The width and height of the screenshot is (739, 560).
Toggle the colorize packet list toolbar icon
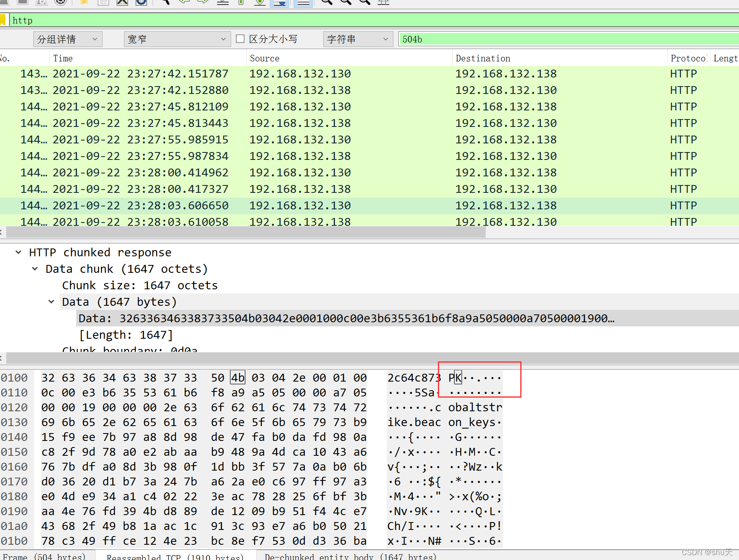tap(303, 3)
